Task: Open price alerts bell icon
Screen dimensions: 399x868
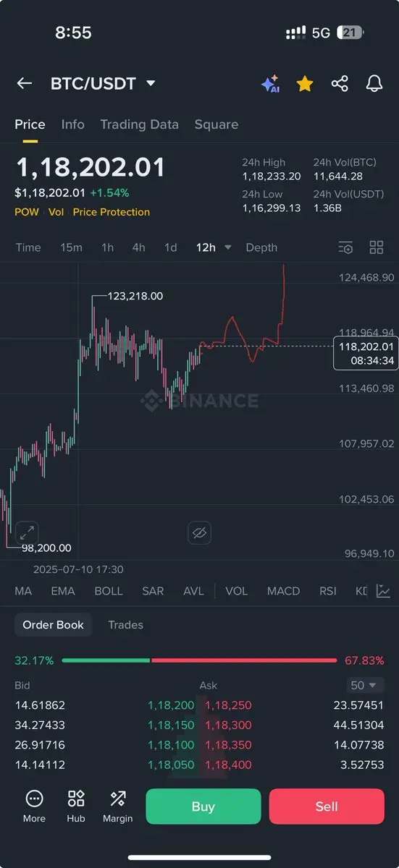Action: coord(374,84)
